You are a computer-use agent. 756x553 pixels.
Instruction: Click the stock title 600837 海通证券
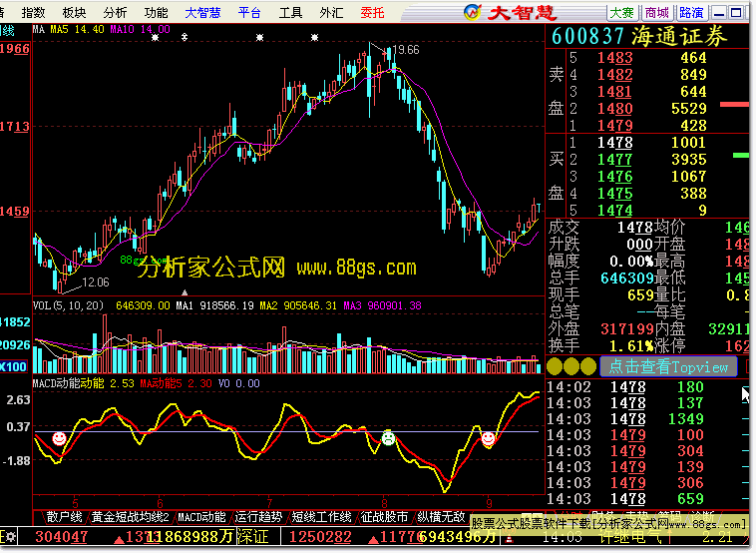click(x=639, y=37)
